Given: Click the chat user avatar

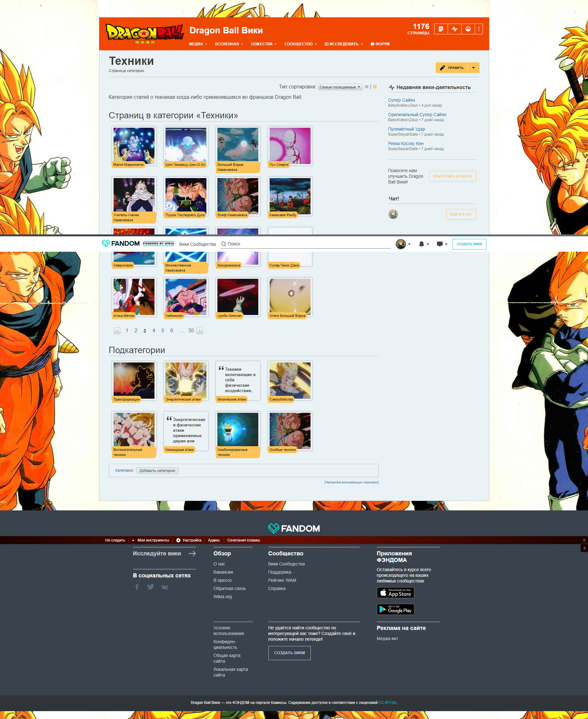Looking at the screenshot, I should 393,214.
